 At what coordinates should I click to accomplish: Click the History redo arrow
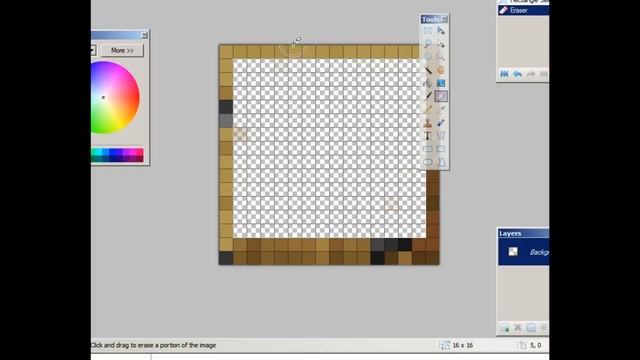point(531,74)
